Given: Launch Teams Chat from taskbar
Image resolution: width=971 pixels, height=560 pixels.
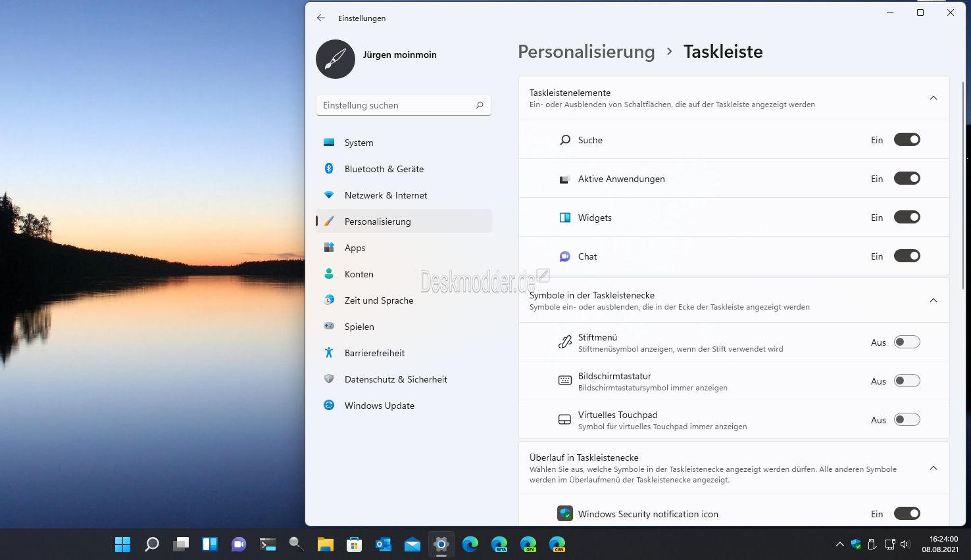Looking at the screenshot, I should (x=238, y=544).
